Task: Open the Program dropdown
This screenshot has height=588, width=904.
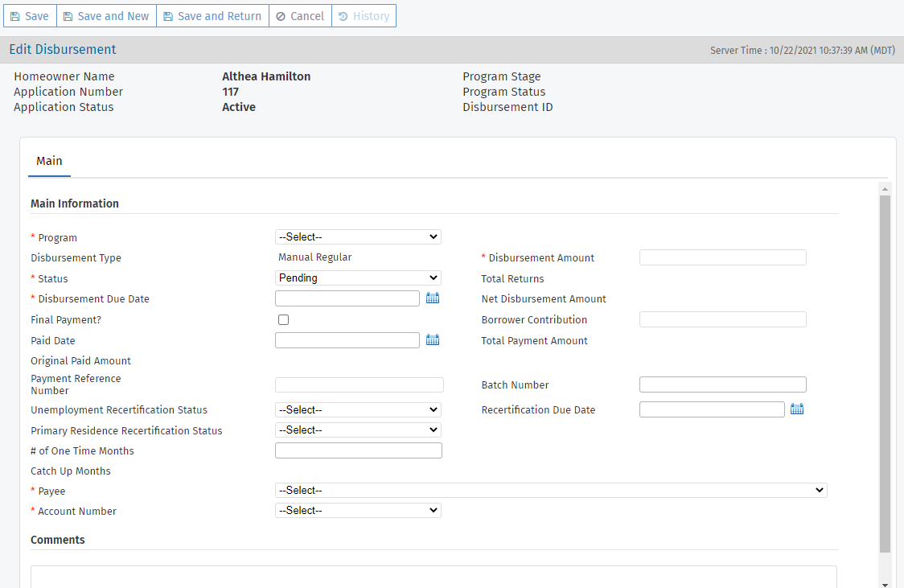Action: click(358, 236)
